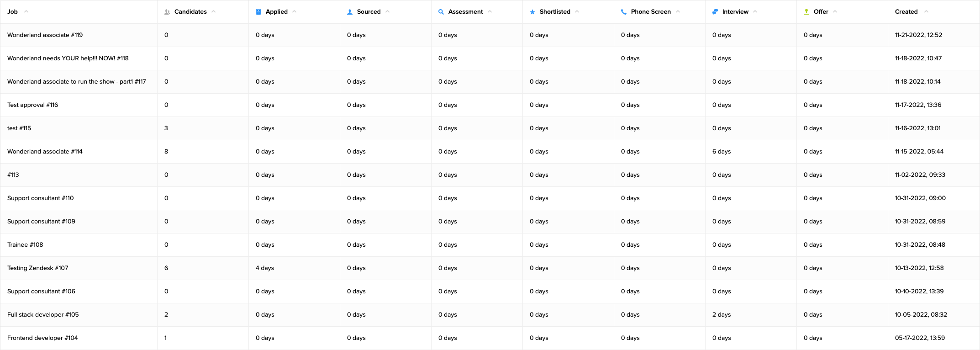Click the Shortlisted column header label
The height and width of the screenshot is (350, 980).
pos(555,12)
